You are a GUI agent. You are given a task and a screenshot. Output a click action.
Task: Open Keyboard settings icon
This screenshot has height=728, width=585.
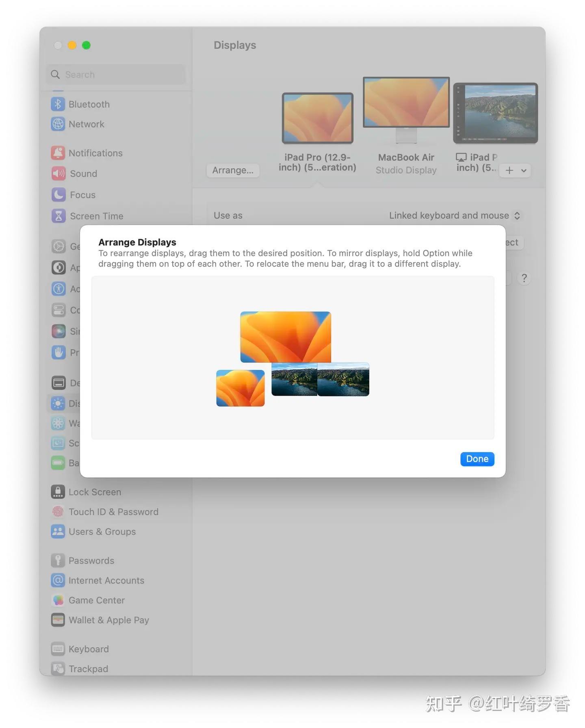[x=58, y=649]
